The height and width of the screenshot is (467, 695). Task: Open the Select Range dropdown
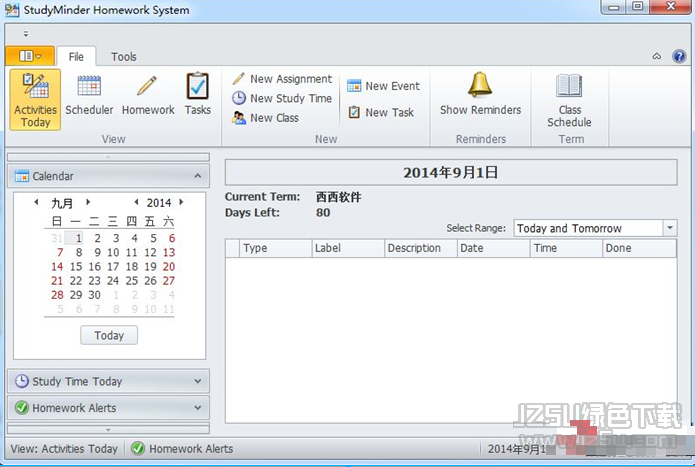[x=670, y=228]
